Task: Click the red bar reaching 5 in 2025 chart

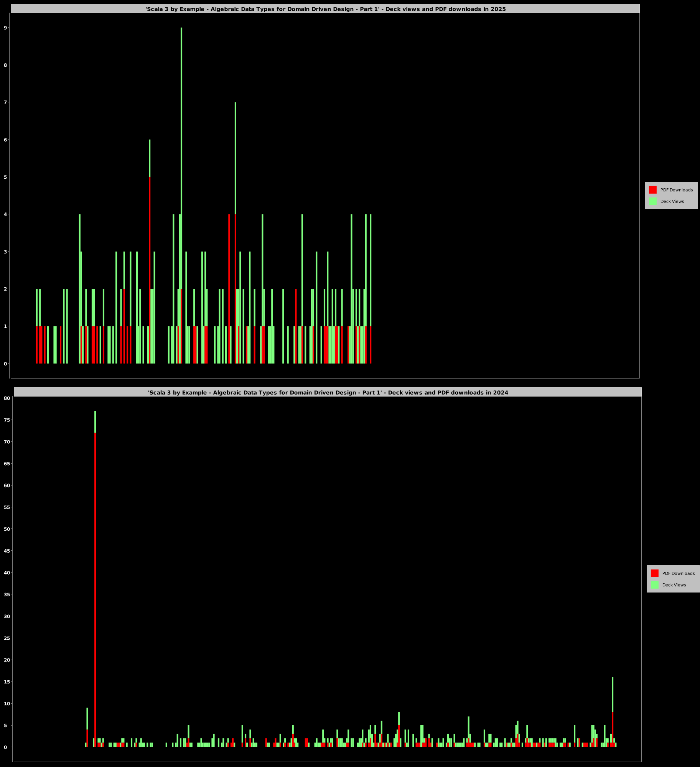Action: tap(150, 268)
